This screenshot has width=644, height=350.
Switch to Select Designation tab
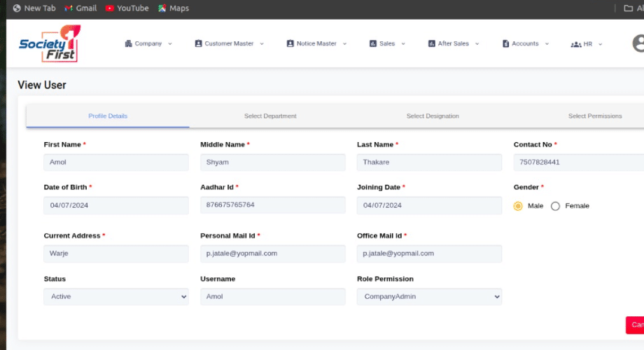[x=433, y=116]
